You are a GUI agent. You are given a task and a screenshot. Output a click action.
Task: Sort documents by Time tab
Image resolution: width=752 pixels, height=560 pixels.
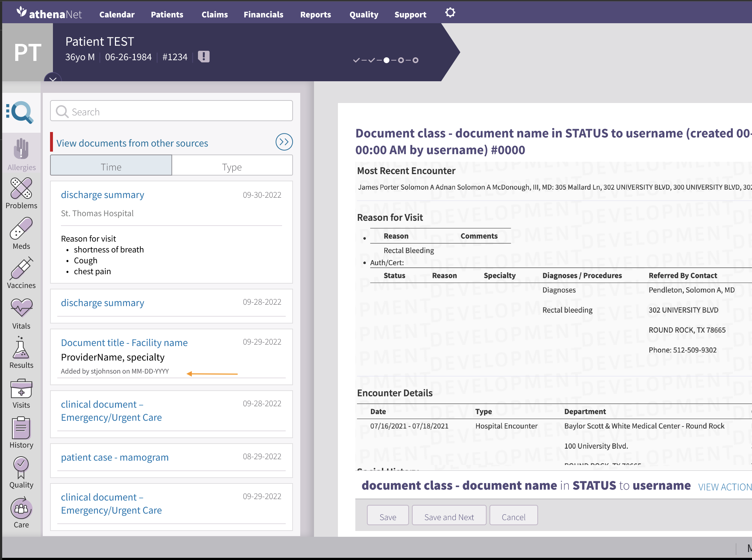click(111, 166)
